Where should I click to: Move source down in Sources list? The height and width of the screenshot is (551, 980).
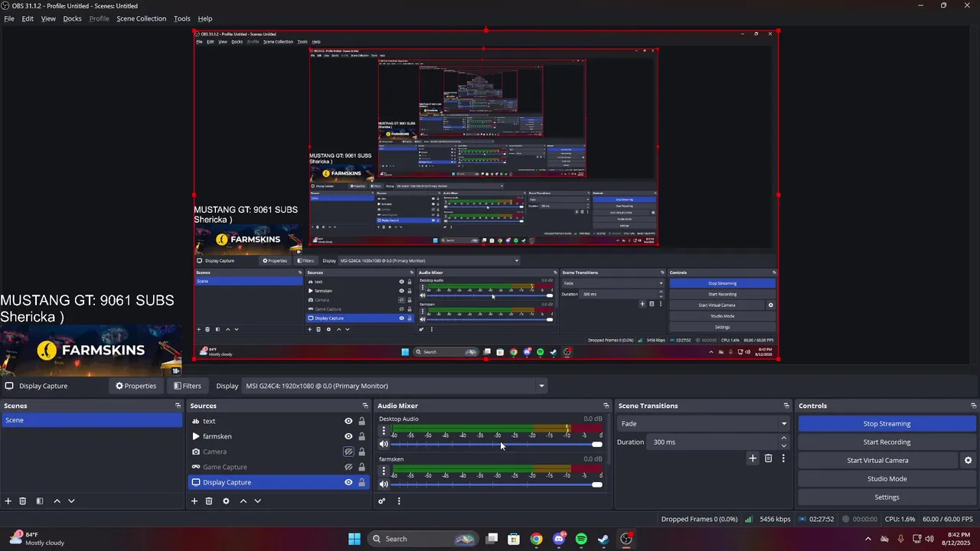point(257,501)
